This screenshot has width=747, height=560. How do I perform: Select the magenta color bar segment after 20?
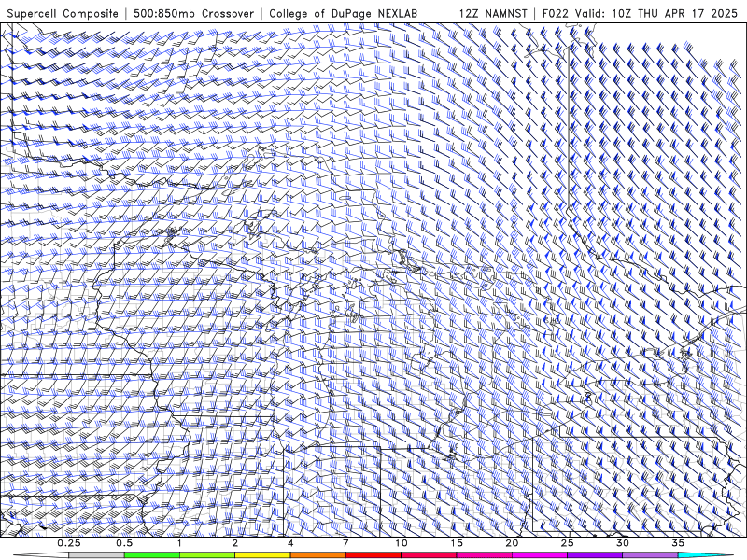tap(540, 555)
